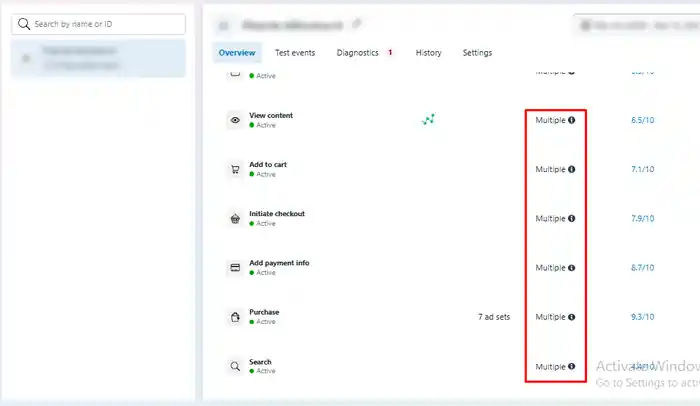This screenshot has height=406, width=700.
Task: Click Active status under Purchase
Action: point(266,322)
